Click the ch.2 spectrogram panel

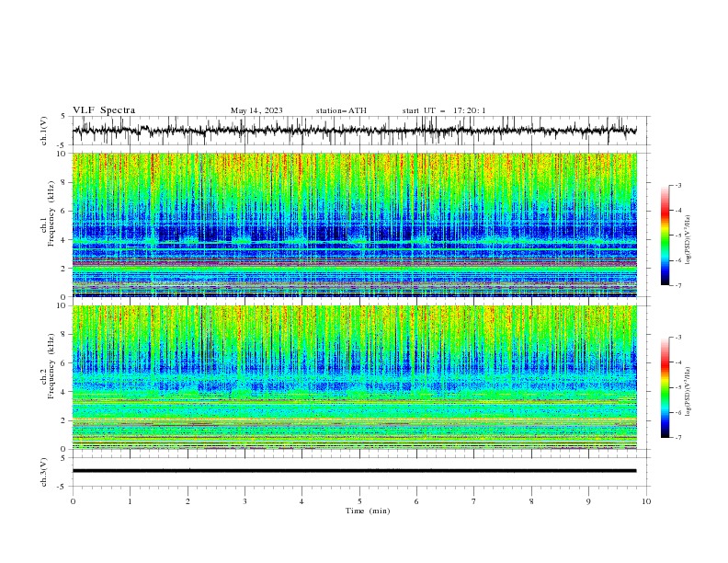pos(354,377)
